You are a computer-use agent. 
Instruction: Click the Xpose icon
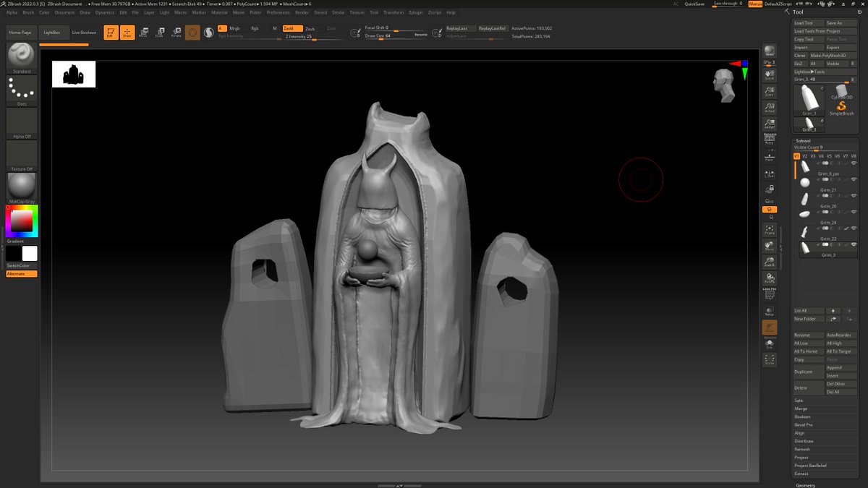click(x=770, y=359)
